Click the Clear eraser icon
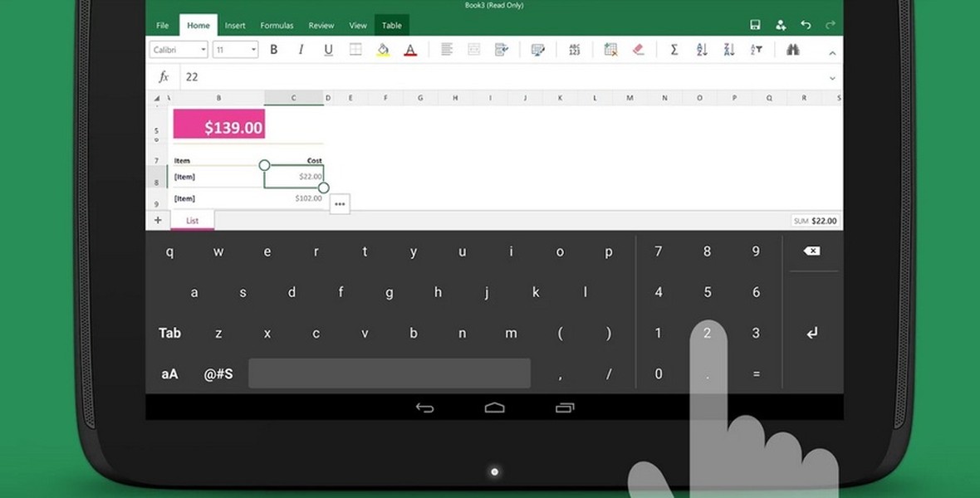 coord(638,50)
